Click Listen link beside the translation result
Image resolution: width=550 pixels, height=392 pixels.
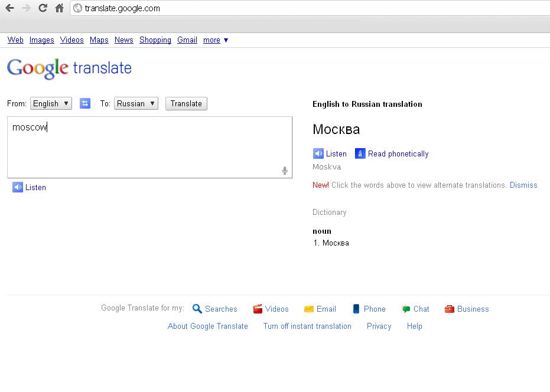pyautogui.click(x=336, y=153)
